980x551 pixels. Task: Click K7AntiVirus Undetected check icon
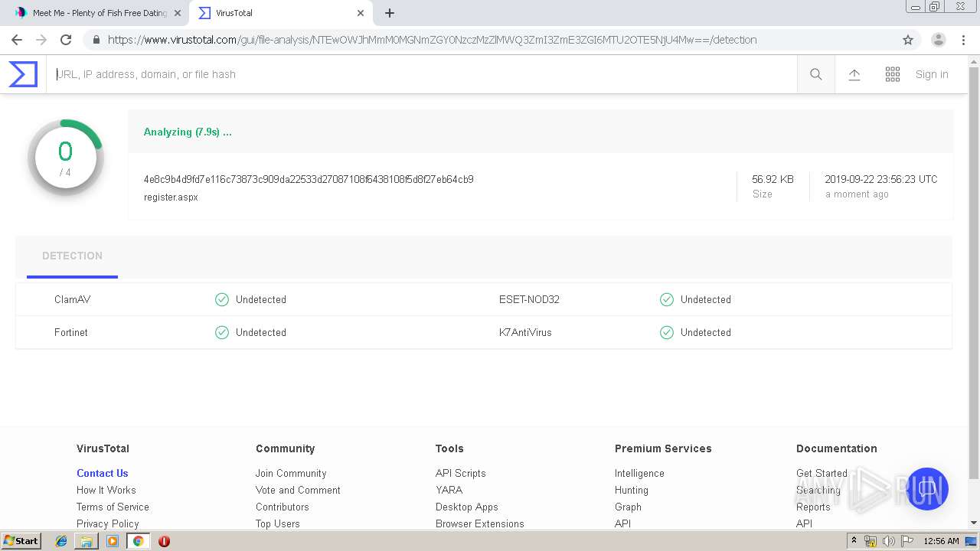pos(667,332)
